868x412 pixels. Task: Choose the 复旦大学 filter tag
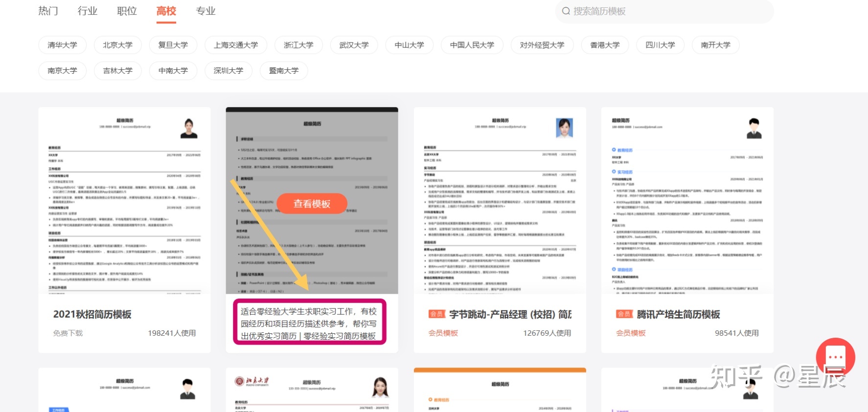173,45
